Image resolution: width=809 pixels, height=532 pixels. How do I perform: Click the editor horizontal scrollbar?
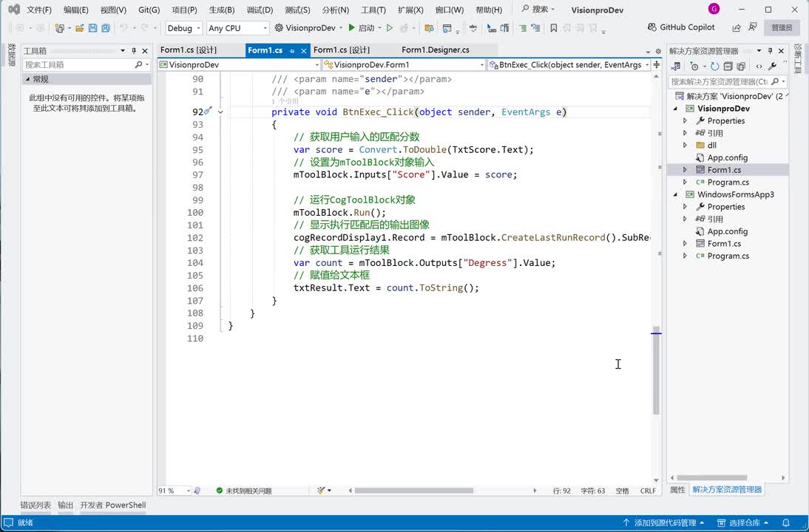tap(414, 491)
